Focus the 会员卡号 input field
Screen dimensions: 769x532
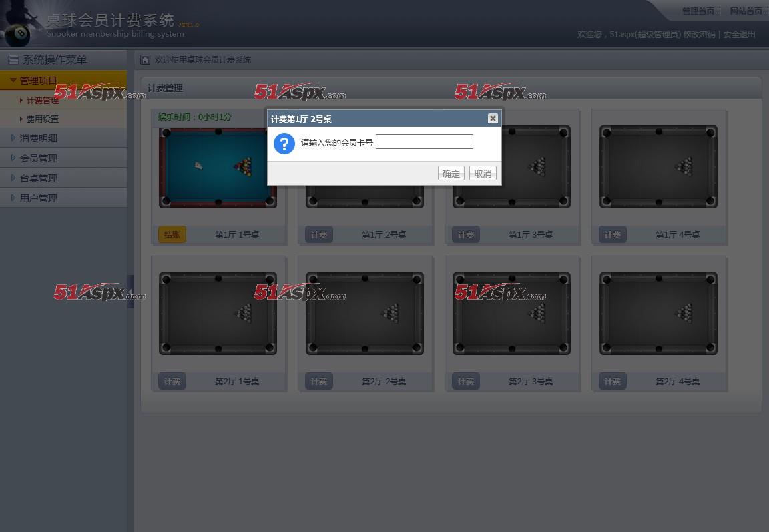(x=425, y=142)
